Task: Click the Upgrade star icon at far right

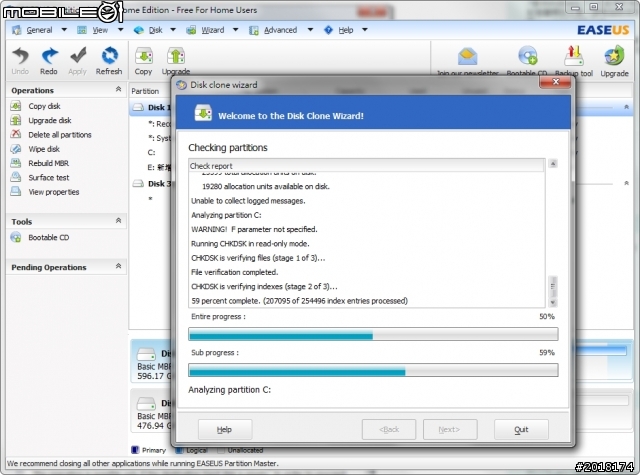Action: pos(614,56)
